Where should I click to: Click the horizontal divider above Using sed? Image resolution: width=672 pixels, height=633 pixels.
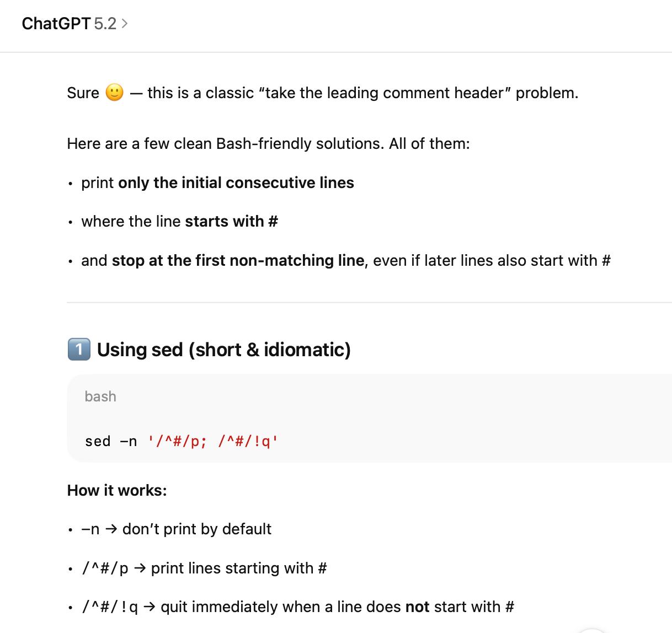tap(369, 302)
